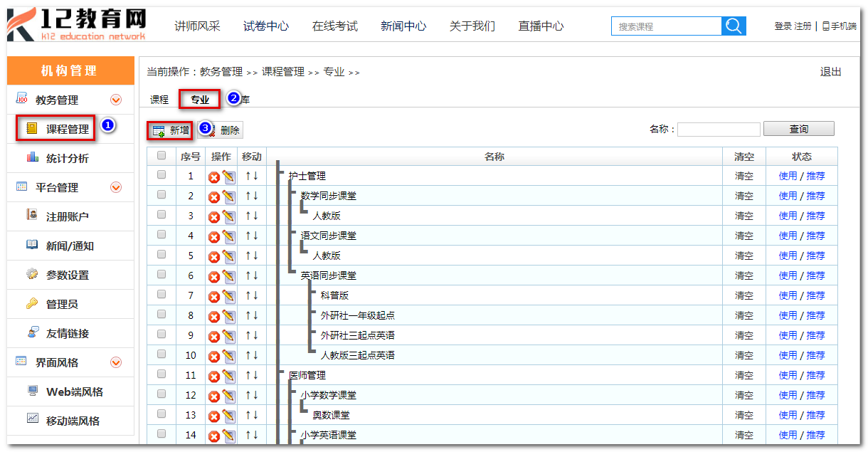868x452 pixels.
Task: Open 友情链接 in the sidebar
Action: point(67,334)
